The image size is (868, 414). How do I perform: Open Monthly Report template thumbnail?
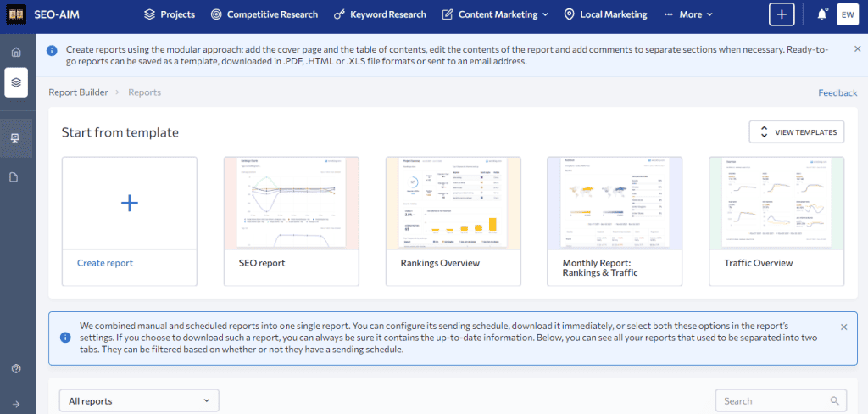[615, 203]
